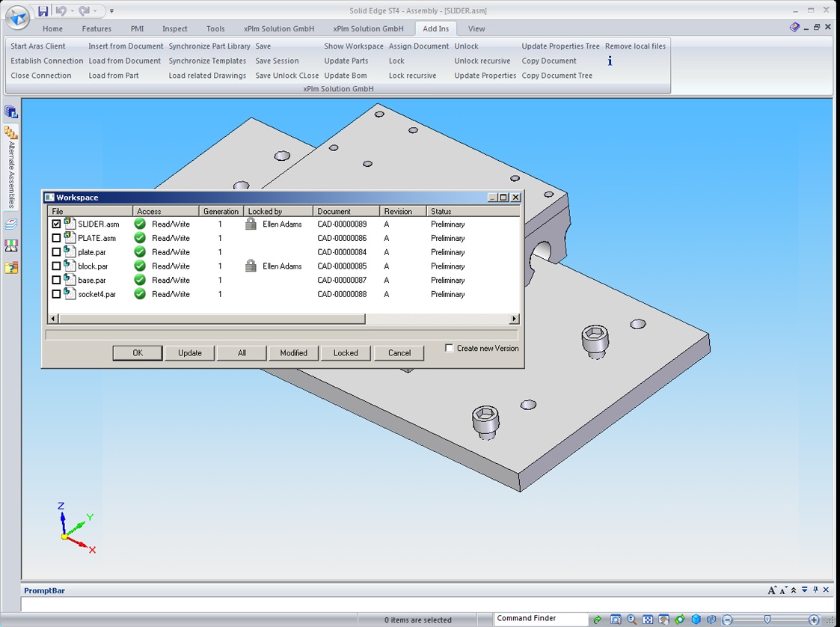Viewport: 840px width, 627px height.
Task: Open the PromptBar options dropdown arrow
Action: click(x=805, y=590)
